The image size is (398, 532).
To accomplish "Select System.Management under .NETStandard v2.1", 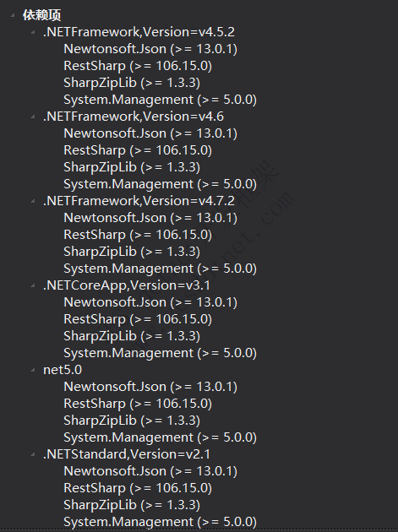I will (x=161, y=522).
